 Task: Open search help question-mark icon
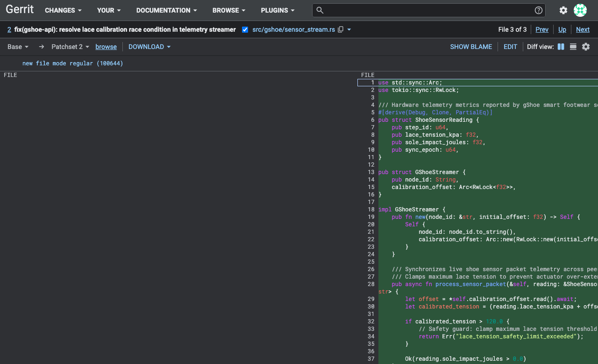[x=539, y=10]
